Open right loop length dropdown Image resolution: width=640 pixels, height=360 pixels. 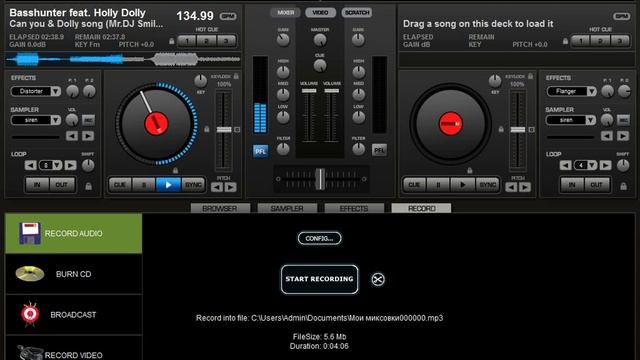tap(592, 165)
